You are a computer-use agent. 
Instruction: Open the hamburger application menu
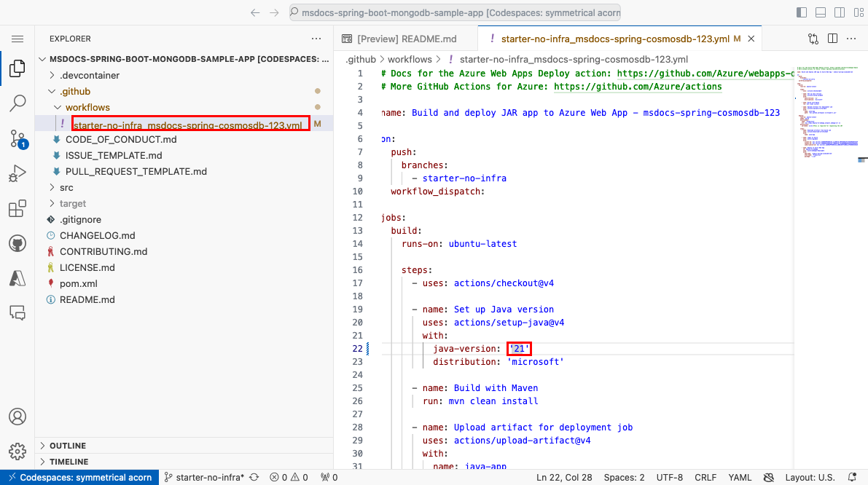[x=17, y=39]
